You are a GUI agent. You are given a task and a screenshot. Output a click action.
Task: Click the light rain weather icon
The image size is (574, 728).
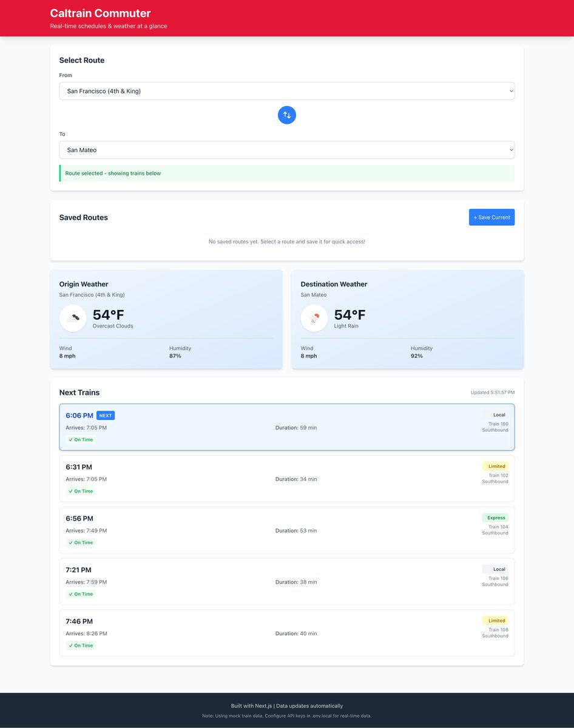coord(314,318)
